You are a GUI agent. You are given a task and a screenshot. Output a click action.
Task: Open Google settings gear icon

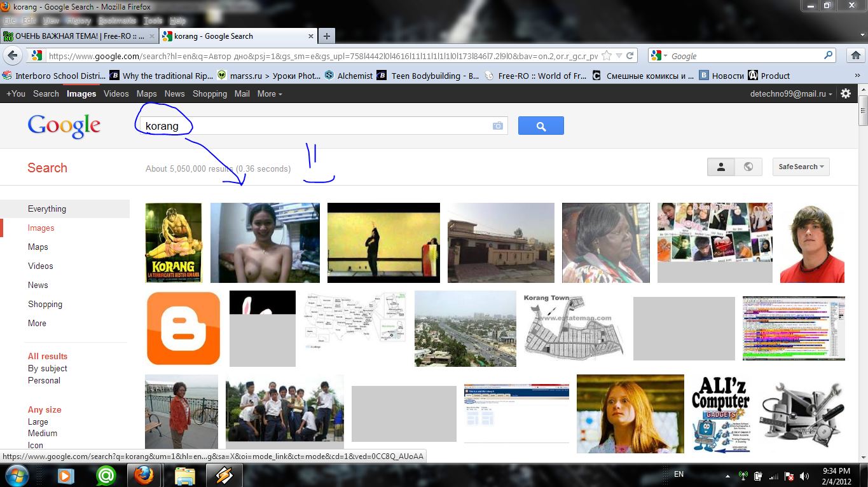coord(846,93)
